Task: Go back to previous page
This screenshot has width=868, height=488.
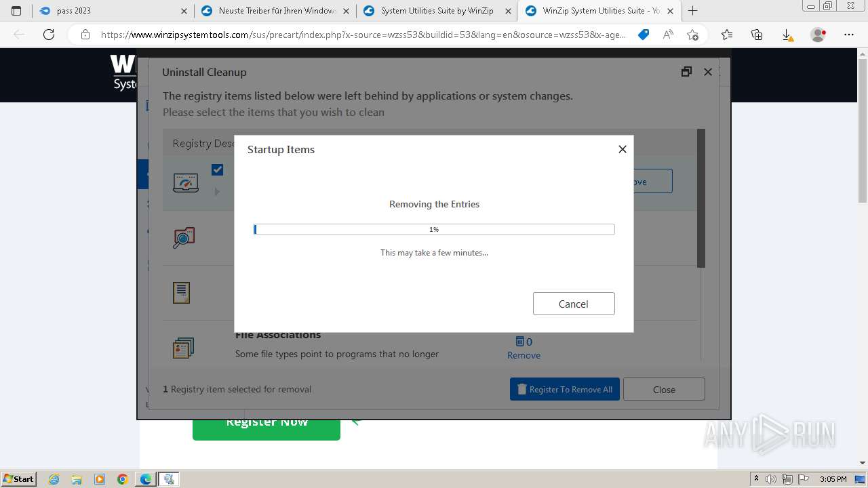Action: point(19,35)
